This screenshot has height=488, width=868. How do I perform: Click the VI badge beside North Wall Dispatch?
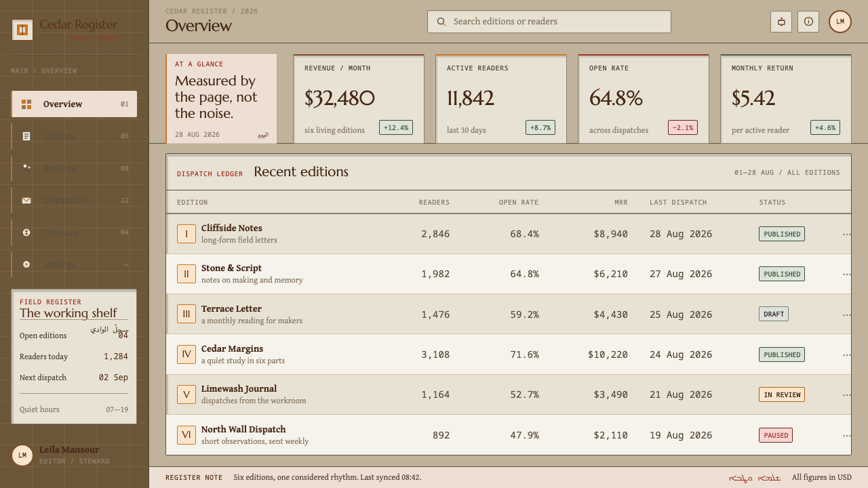(x=186, y=435)
